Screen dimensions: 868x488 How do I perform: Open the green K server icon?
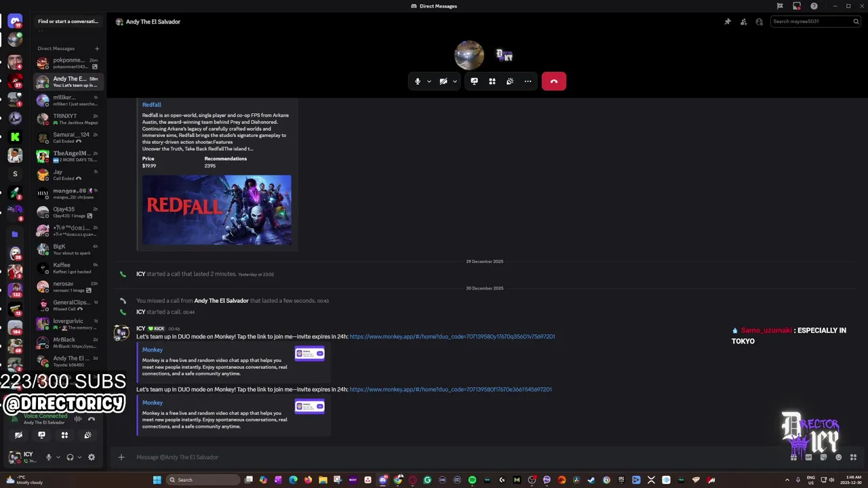[15, 137]
